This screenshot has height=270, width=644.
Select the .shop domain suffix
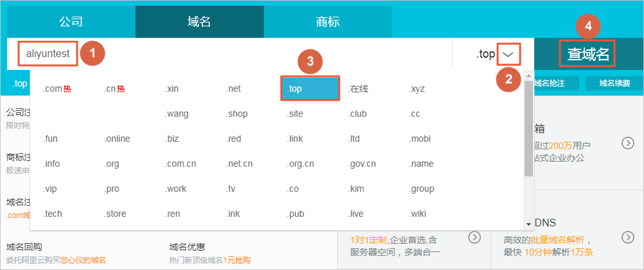[236, 114]
